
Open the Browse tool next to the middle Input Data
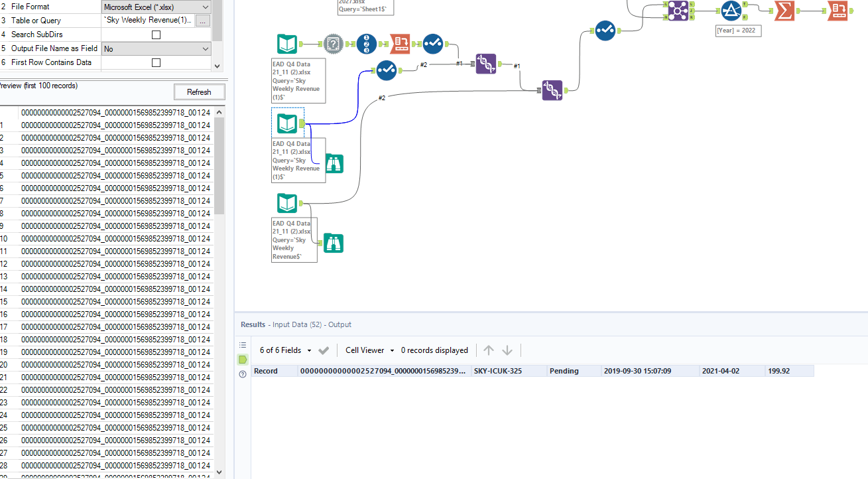(334, 164)
